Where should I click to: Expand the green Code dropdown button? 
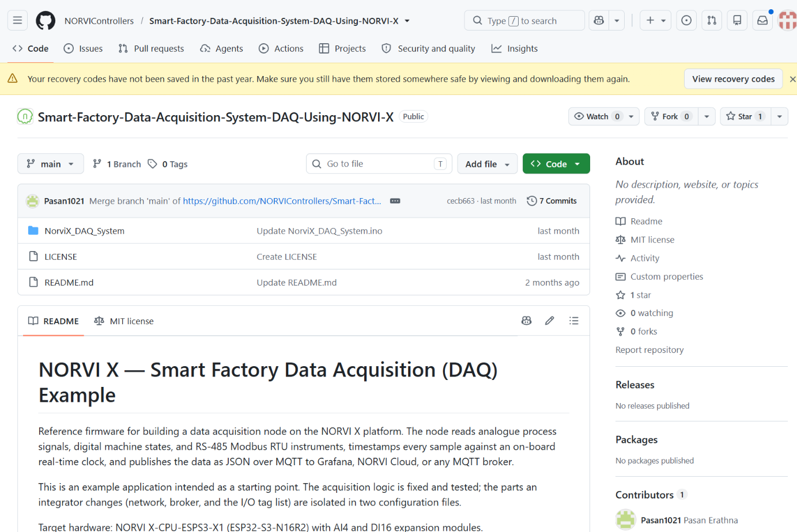(x=556, y=164)
